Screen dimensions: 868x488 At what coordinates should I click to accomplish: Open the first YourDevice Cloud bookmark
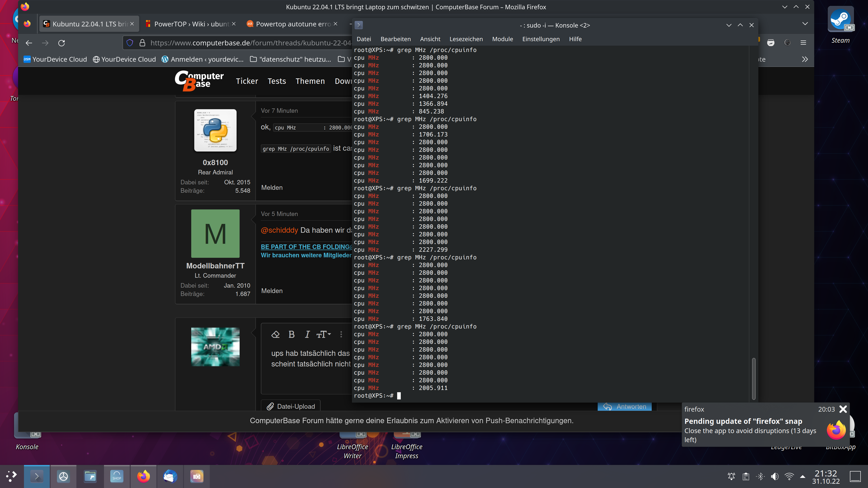pos(55,59)
